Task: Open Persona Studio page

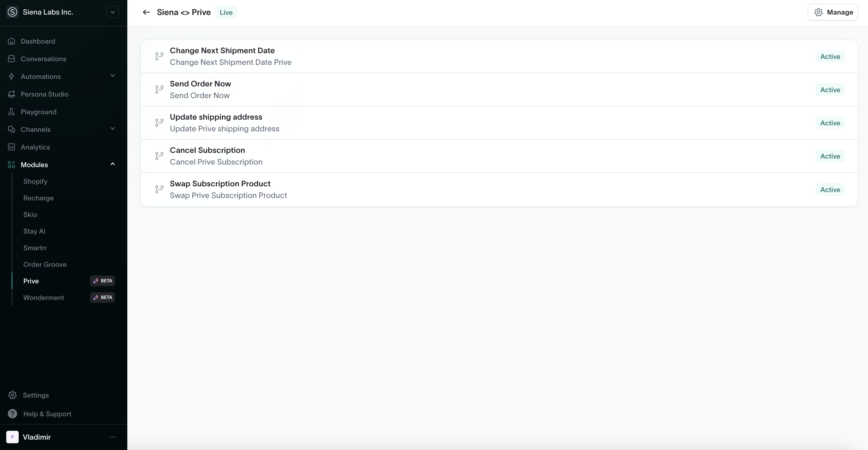Action: click(44, 94)
